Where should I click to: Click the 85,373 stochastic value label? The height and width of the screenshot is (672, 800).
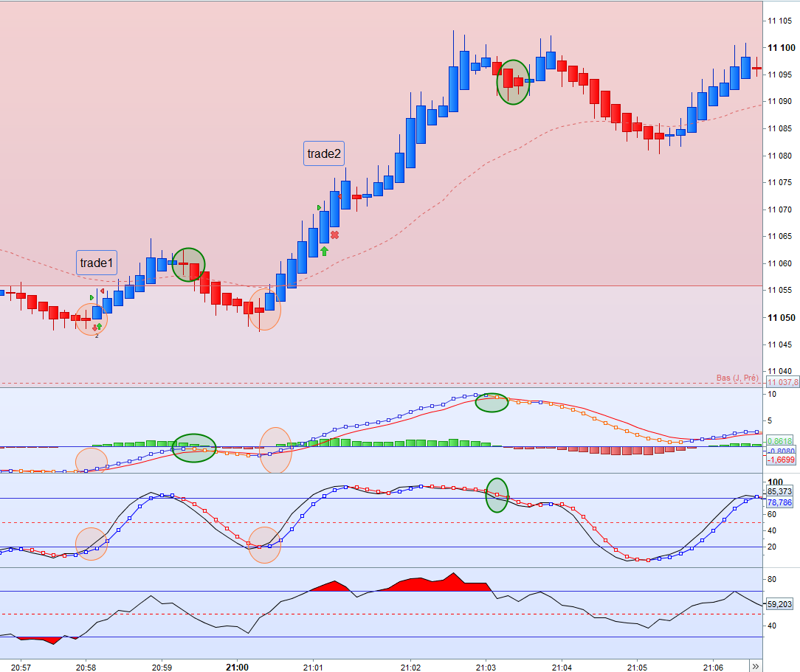point(779,491)
